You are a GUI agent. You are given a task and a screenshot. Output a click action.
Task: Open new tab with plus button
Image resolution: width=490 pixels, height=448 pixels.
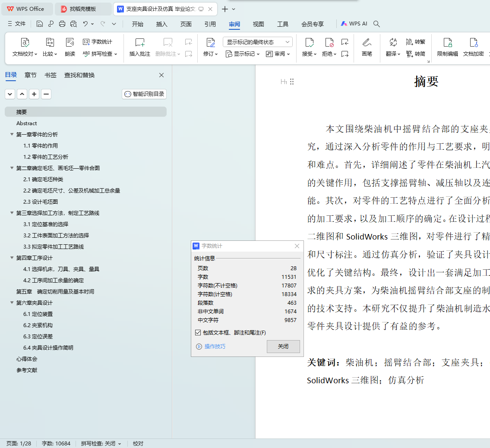(224, 9)
